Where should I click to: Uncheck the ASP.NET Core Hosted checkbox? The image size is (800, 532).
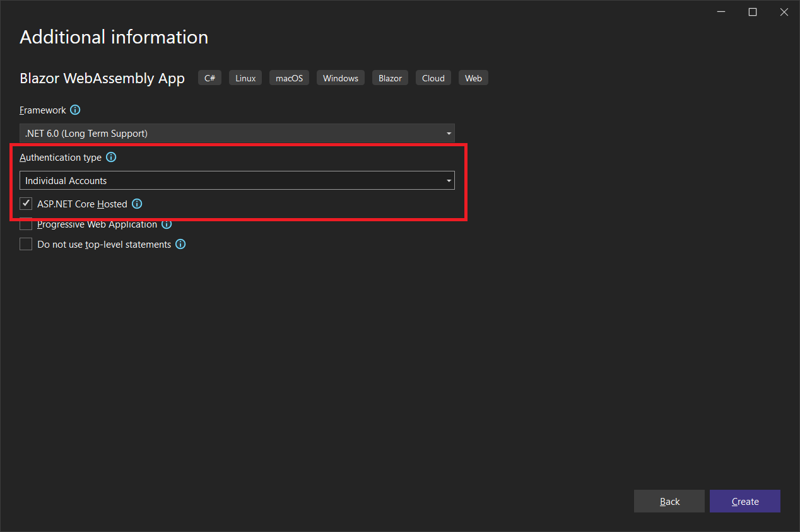pyautogui.click(x=26, y=204)
